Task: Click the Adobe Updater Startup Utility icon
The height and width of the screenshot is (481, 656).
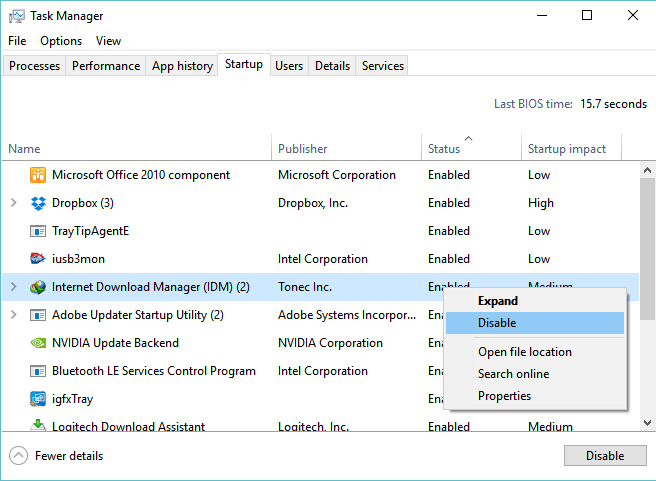Action: point(38,315)
